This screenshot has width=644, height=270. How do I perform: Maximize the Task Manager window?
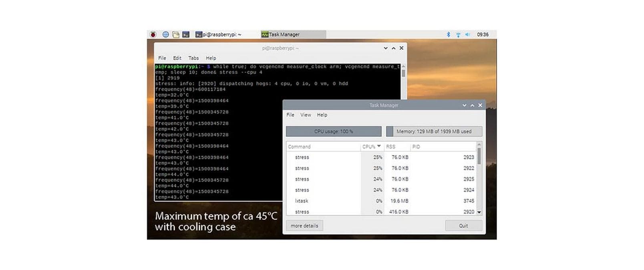473,105
